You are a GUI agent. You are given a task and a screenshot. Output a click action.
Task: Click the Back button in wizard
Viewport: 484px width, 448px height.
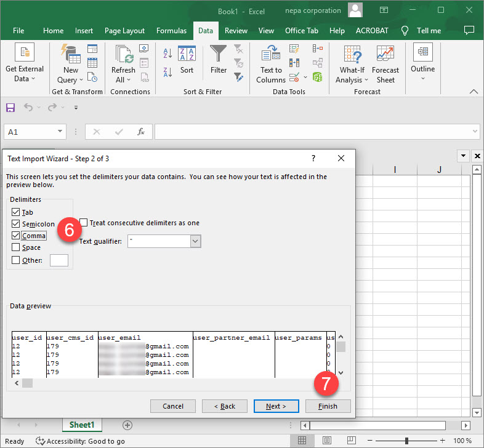[224, 406]
